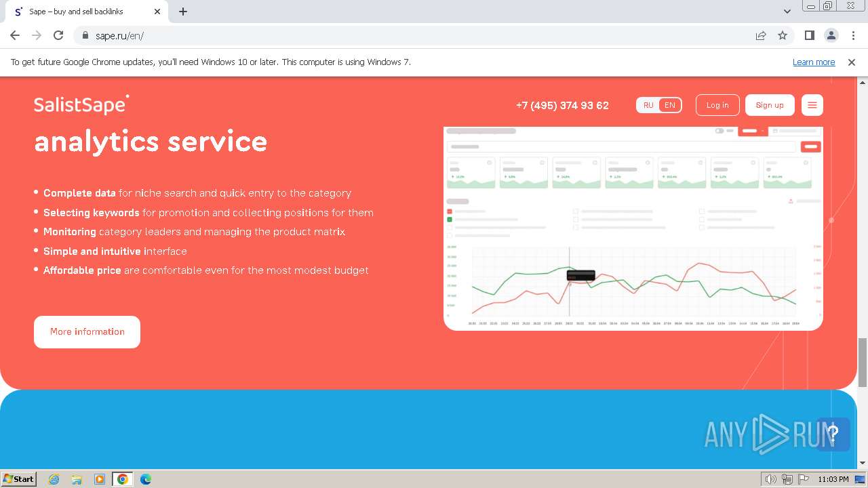868x488 pixels.
Task: Click the 'Monitoring' category leaders bullet
Action: pyautogui.click(x=194, y=232)
